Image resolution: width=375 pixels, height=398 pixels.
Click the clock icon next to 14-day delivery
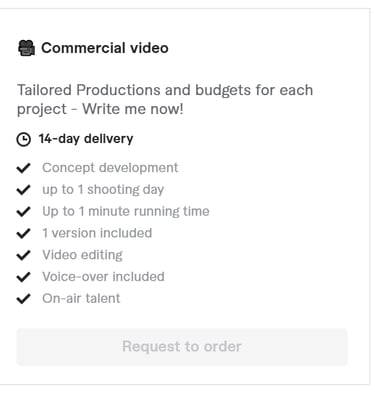(24, 139)
